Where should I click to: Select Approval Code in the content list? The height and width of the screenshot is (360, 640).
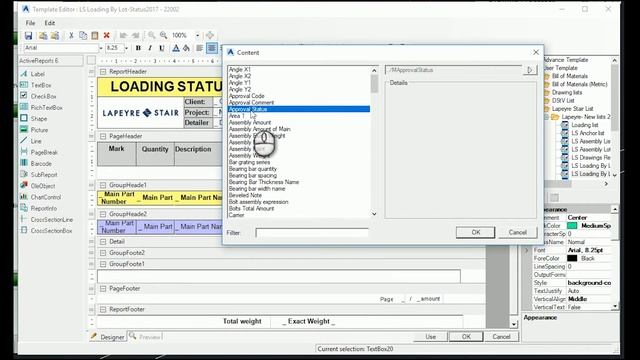pyautogui.click(x=247, y=96)
